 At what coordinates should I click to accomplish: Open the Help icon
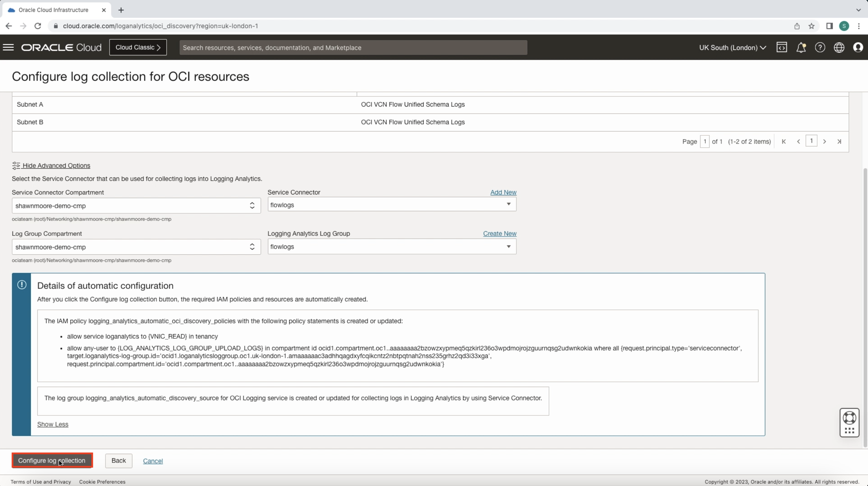[820, 47]
